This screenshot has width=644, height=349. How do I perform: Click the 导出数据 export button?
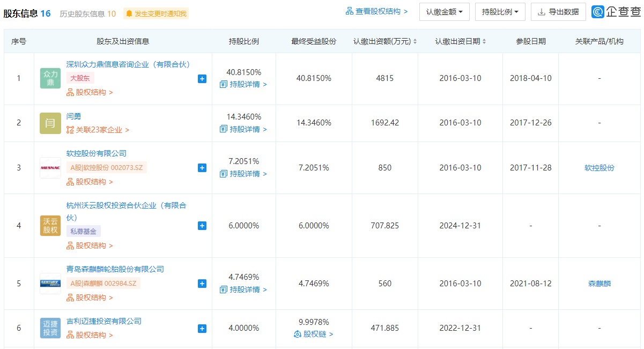click(x=558, y=12)
